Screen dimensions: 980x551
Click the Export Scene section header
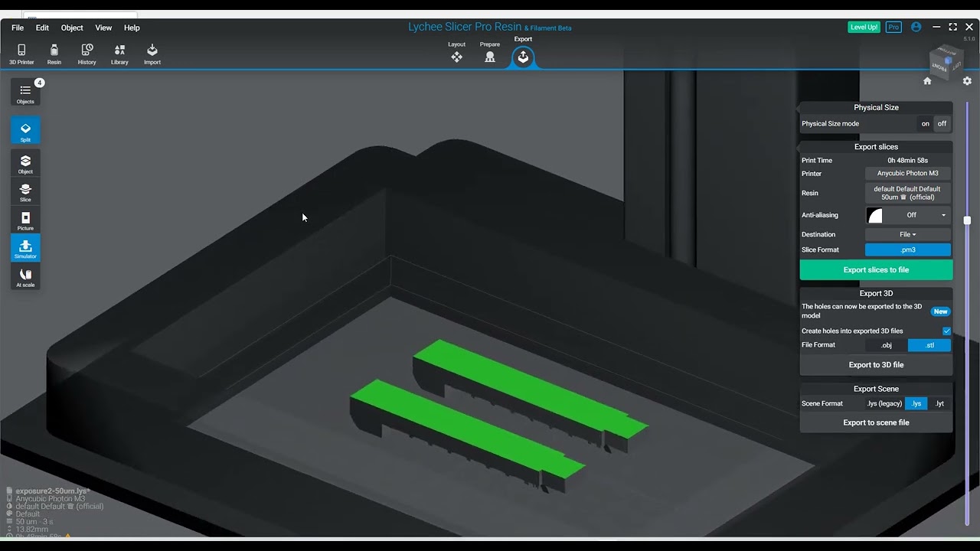(x=876, y=389)
